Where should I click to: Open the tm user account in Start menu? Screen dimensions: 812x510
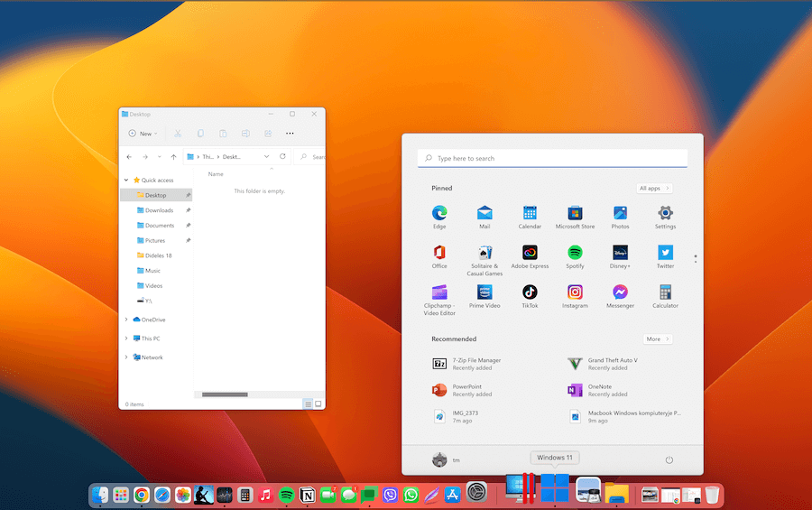pyautogui.click(x=446, y=459)
